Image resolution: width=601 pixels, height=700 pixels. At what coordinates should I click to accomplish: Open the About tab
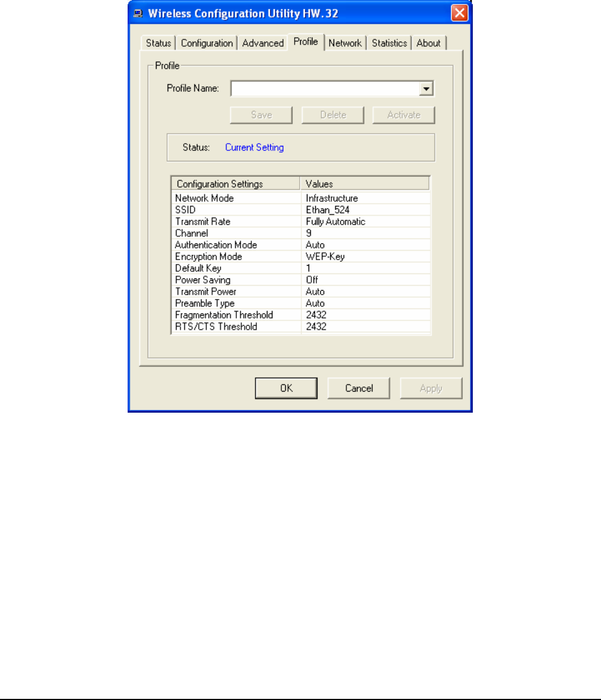coord(428,43)
